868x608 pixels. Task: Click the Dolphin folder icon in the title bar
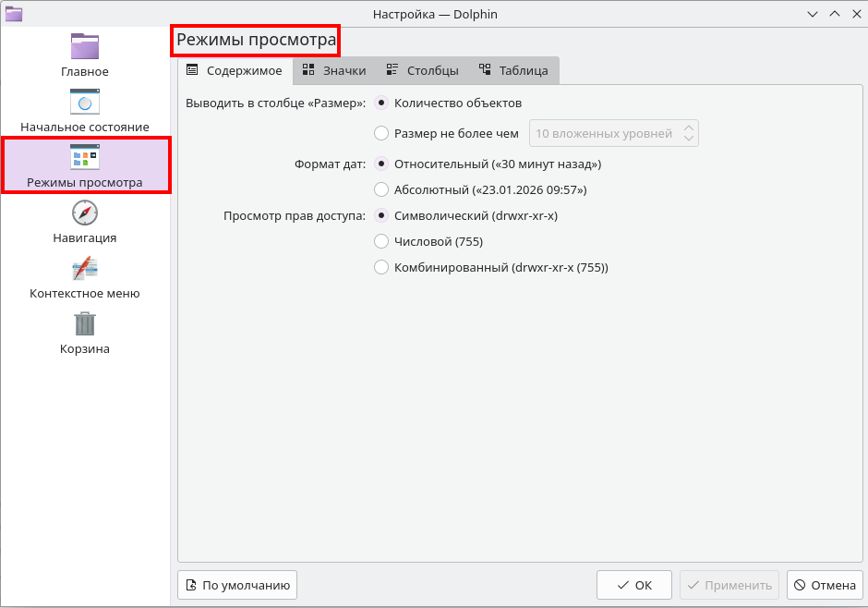coord(14,14)
